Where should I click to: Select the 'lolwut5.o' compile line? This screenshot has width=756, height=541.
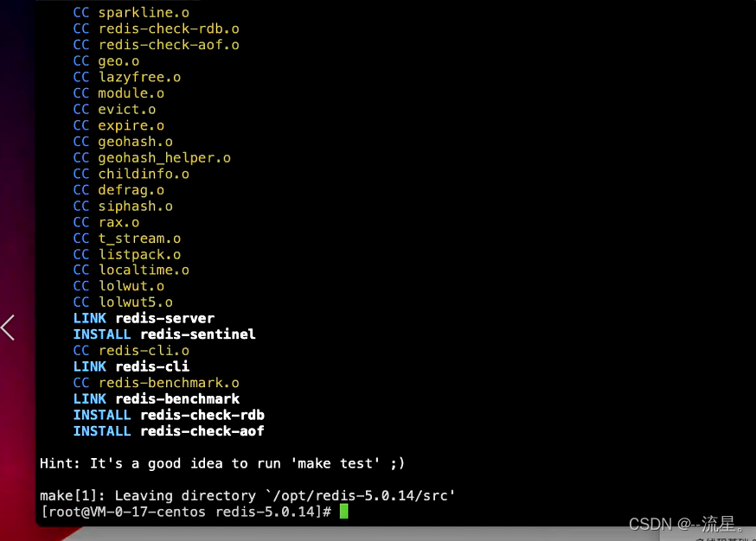(123, 302)
